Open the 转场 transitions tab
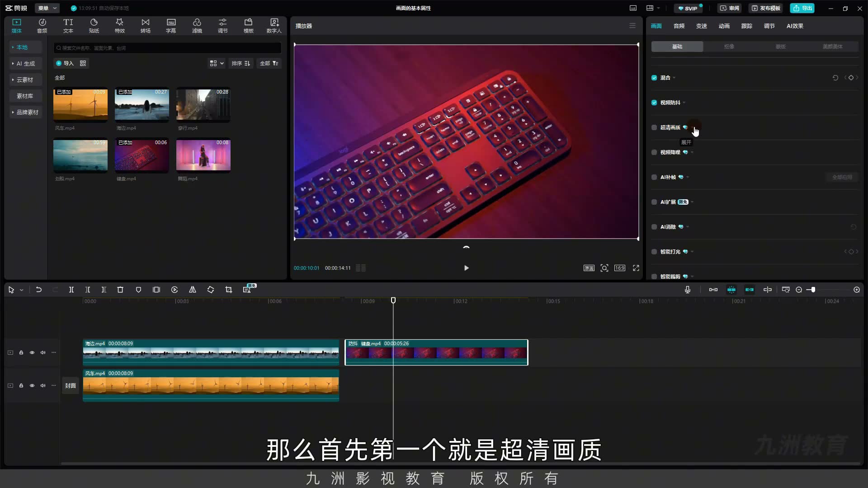The height and width of the screenshot is (488, 868). point(145,26)
